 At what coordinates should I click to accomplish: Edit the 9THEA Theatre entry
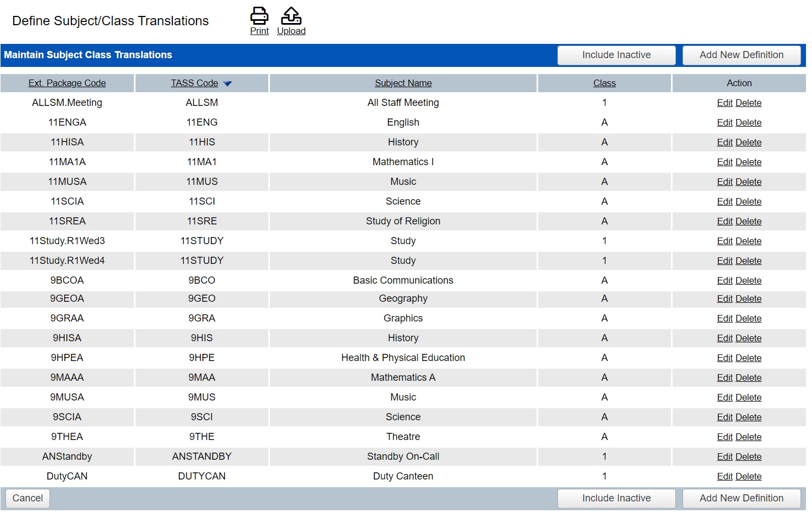coord(724,437)
